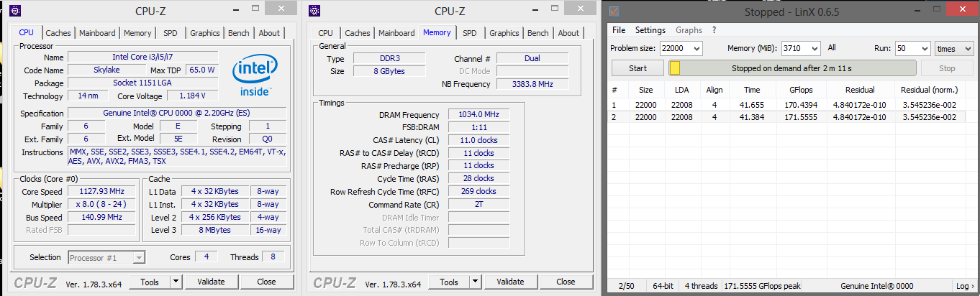
Task: Open the Caches tab in the left CPU-Z window
Action: pyautogui.click(x=58, y=33)
